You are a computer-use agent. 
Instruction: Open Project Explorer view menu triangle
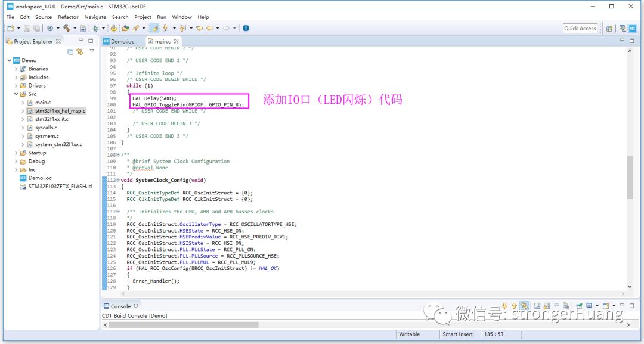point(92,51)
